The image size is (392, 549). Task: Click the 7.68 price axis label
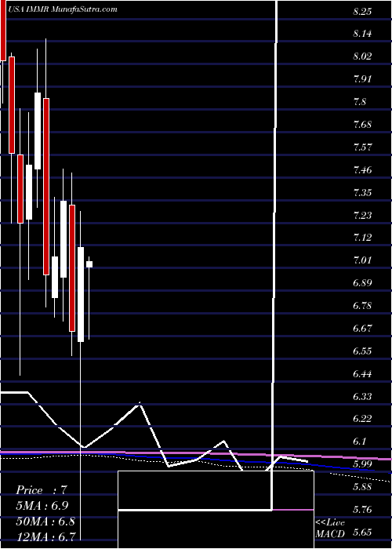362,125
